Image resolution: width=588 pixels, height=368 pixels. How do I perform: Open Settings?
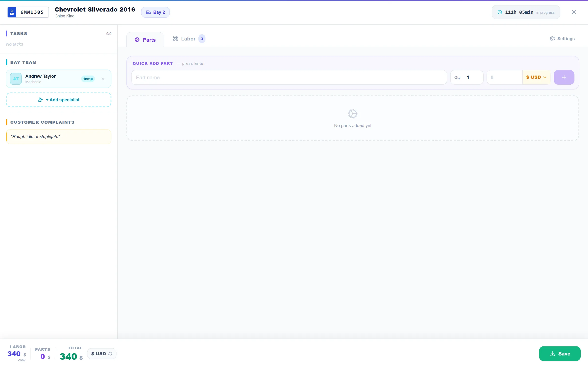562,39
